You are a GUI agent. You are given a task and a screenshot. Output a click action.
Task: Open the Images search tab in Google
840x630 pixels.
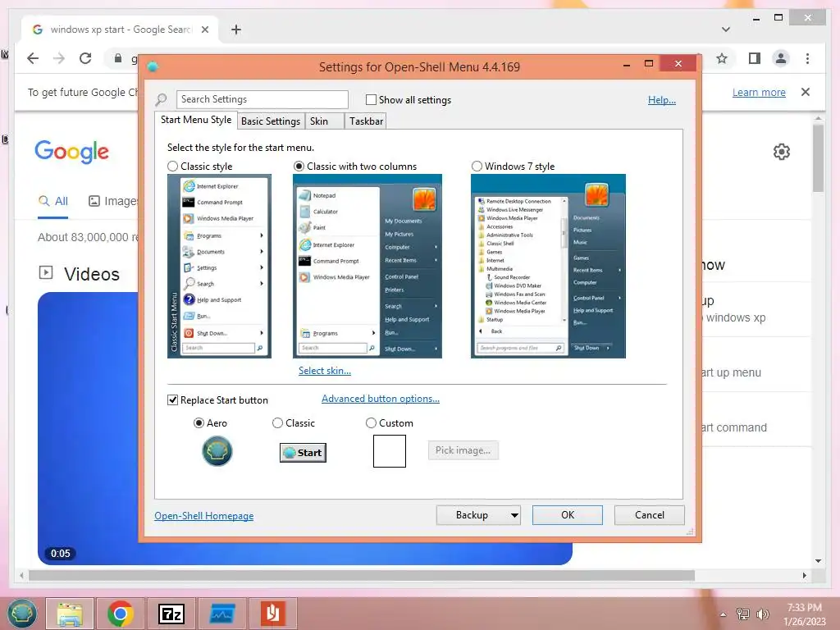[x=113, y=202]
